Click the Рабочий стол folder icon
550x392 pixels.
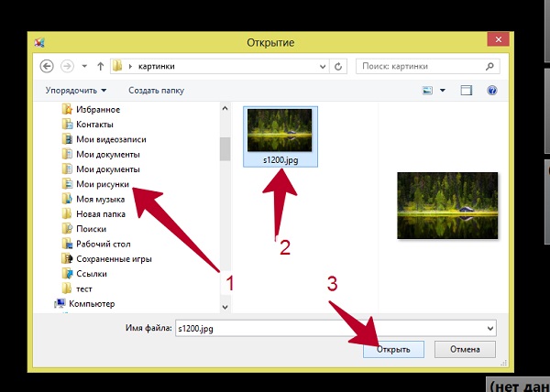[67, 244]
